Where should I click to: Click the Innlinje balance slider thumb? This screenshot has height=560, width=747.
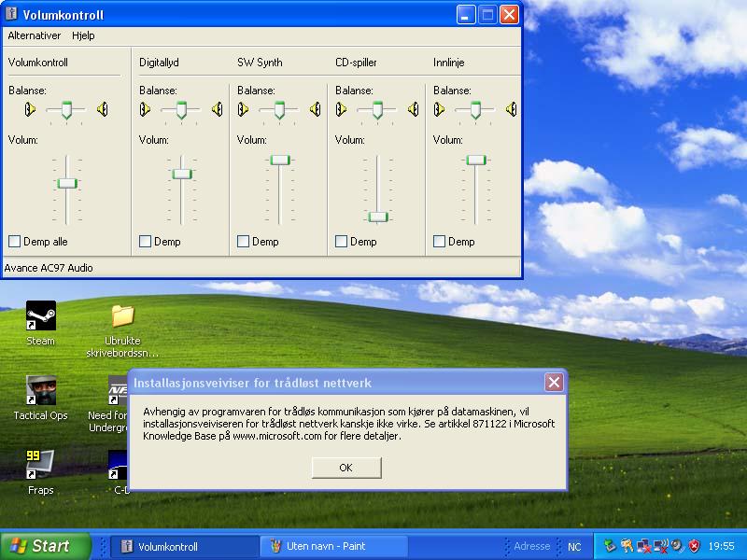(x=476, y=110)
